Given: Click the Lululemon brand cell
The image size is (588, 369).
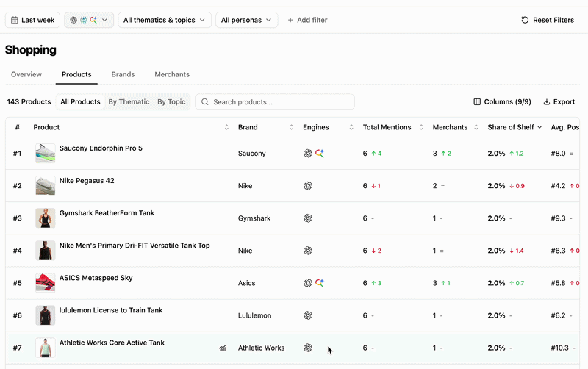Looking at the screenshot, I should (x=254, y=315).
